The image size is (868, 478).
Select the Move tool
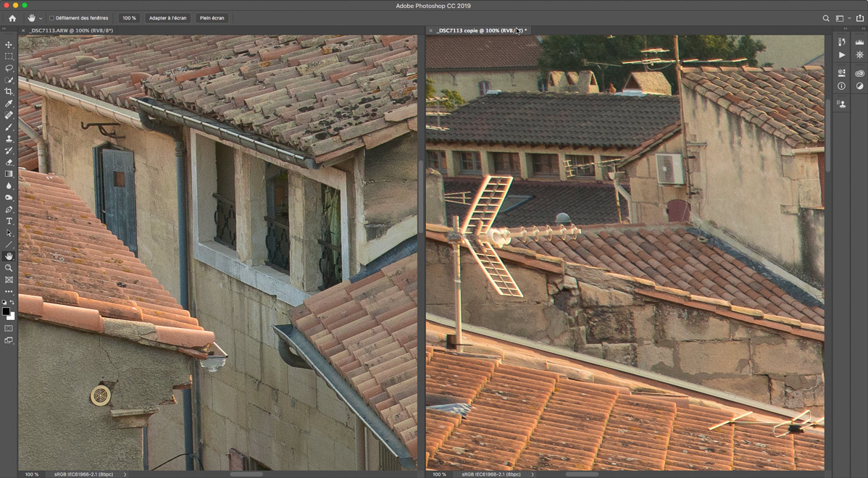(9, 45)
